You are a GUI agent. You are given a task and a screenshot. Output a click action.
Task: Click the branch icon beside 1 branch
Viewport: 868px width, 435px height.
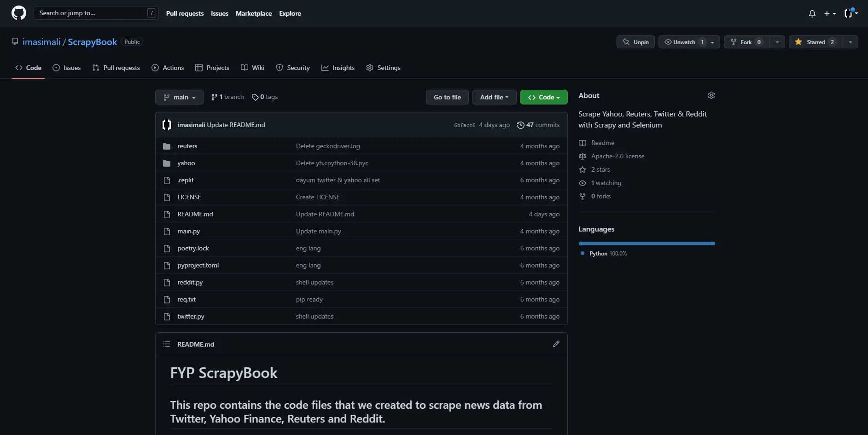tap(214, 97)
